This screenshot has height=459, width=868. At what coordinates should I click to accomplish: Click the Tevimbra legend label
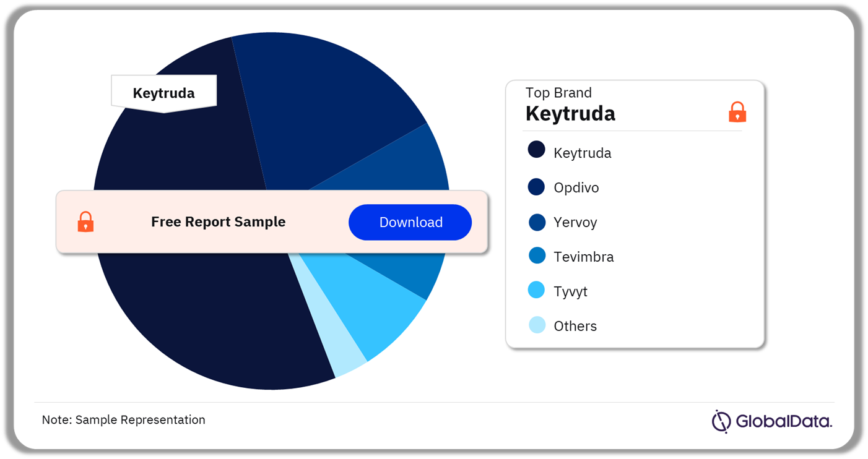point(584,257)
